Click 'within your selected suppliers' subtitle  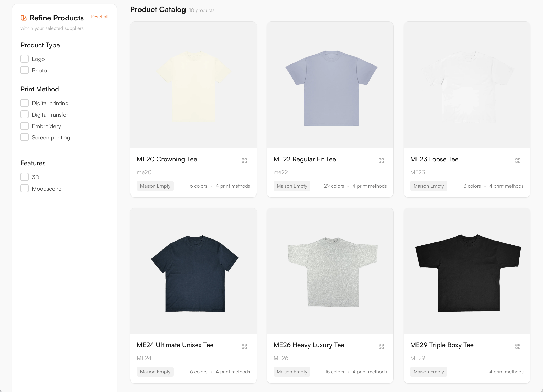coord(52,28)
